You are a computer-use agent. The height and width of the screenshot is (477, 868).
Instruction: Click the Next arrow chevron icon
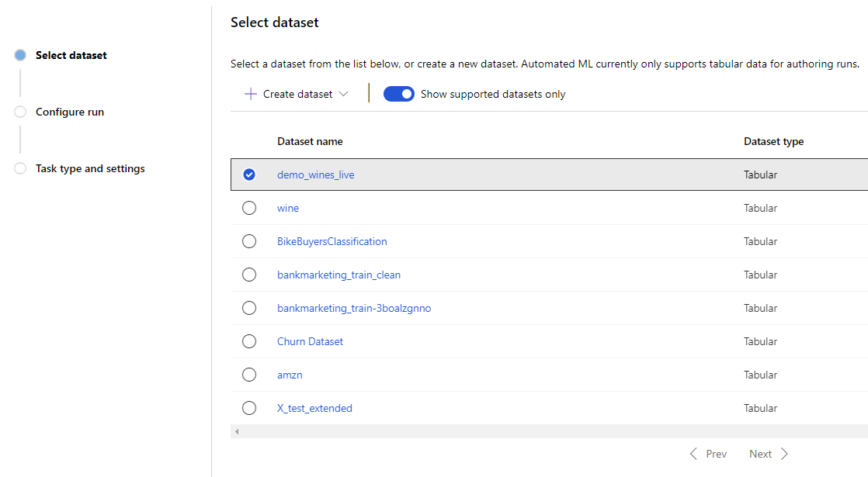click(785, 453)
